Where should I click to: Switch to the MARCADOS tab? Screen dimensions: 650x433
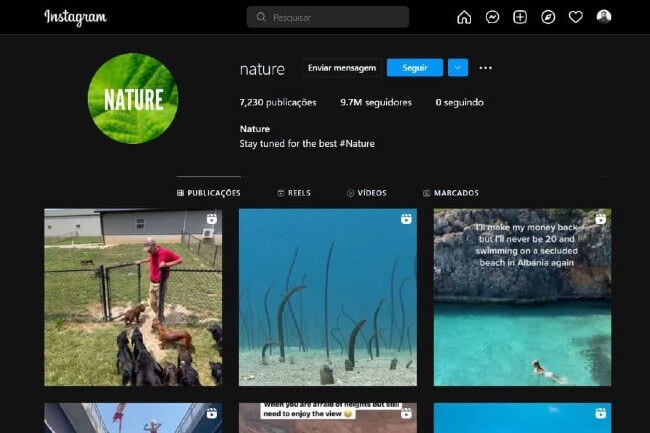point(451,193)
